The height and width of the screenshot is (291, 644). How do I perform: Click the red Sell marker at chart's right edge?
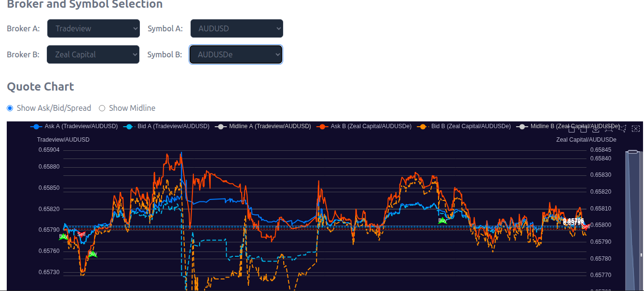pyautogui.click(x=585, y=226)
